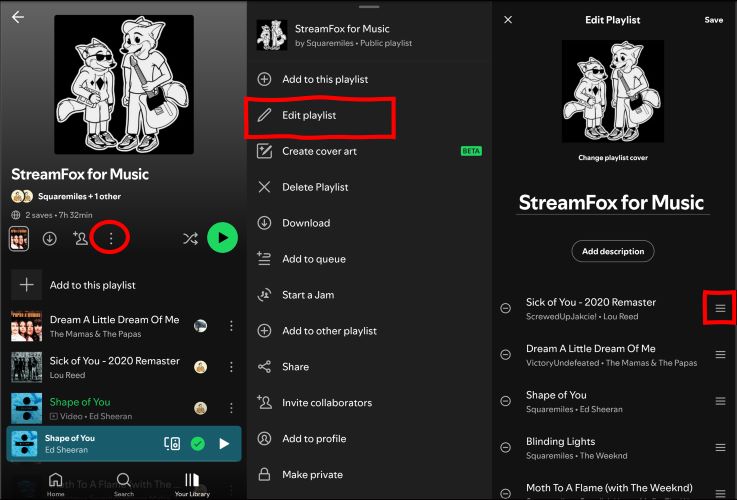Save the edited playlist
This screenshot has height=500, width=737.
[713, 20]
